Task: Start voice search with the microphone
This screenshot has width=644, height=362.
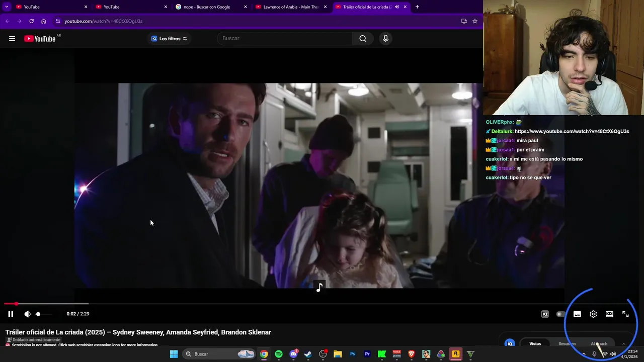Action: pyautogui.click(x=385, y=39)
